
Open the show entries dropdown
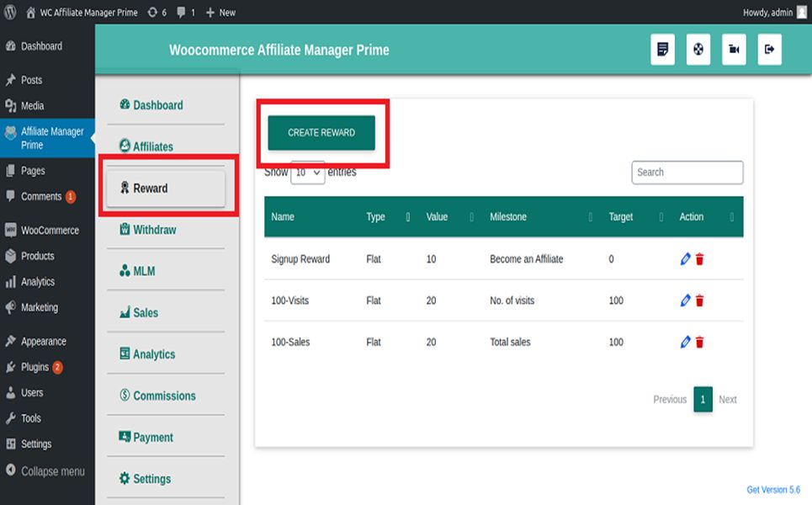[307, 173]
